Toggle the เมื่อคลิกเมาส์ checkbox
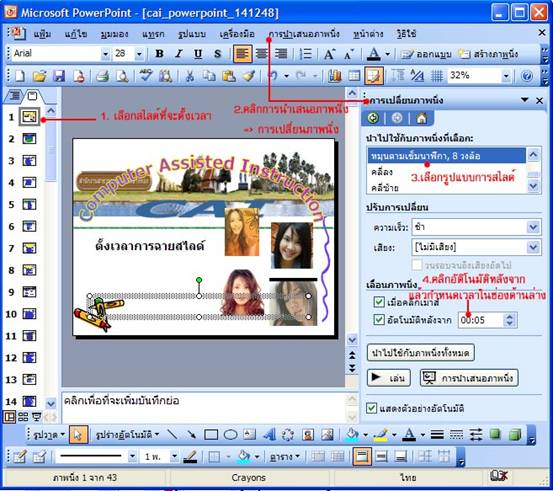This screenshot has height=491, width=553. pyautogui.click(x=379, y=302)
